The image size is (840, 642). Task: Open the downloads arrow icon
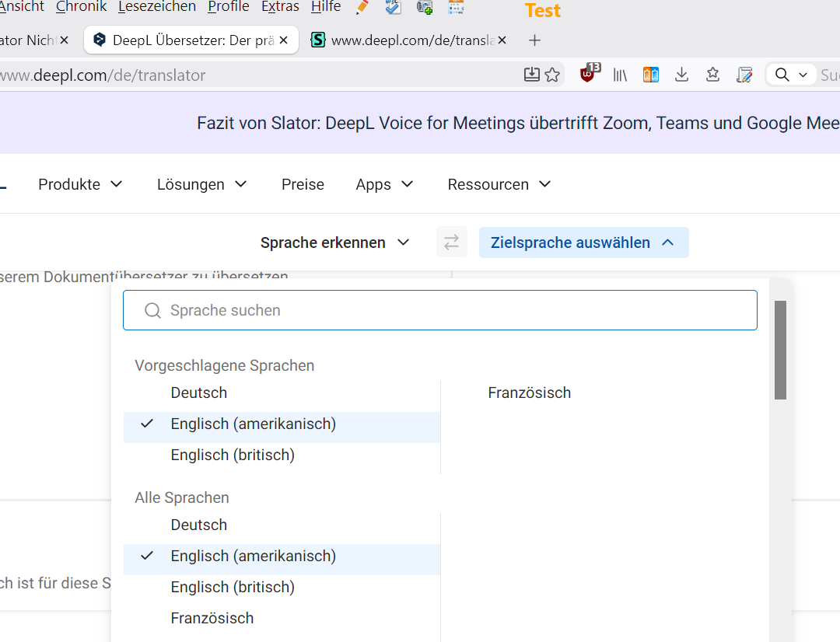(x=681, y=75)
